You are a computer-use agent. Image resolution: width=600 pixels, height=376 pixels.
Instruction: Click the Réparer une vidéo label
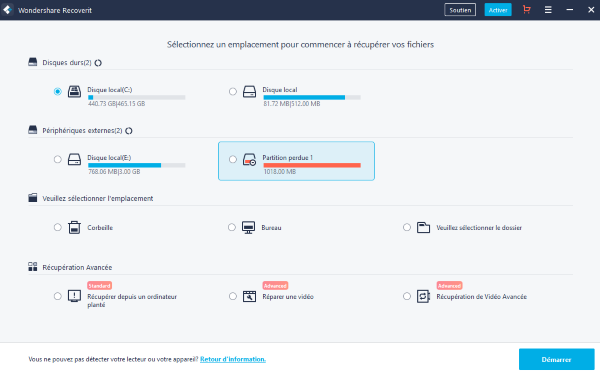(288, 296)
